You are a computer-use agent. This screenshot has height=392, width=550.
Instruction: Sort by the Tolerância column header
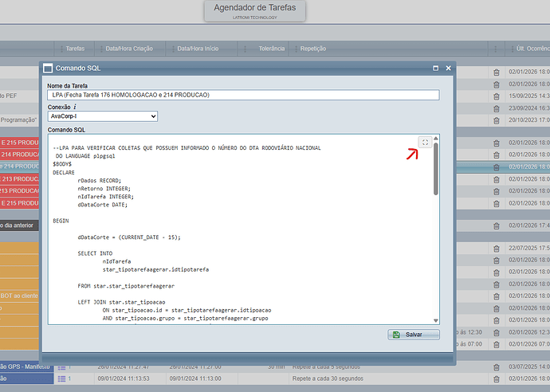tap(272, 49)
